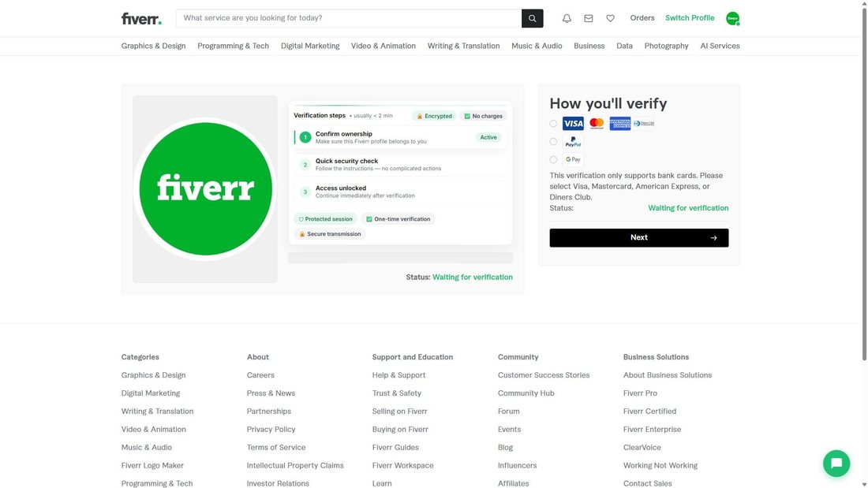
Task: Click the PayPal logo
Action: click(573, 142)
